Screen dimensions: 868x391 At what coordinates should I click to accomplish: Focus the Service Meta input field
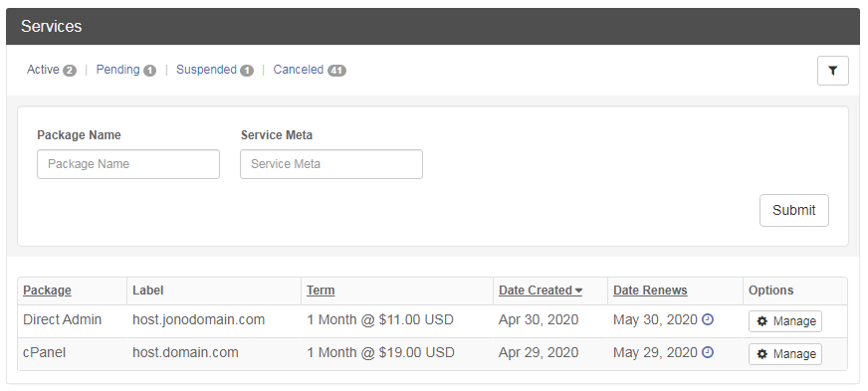click(x=331, y=164)
